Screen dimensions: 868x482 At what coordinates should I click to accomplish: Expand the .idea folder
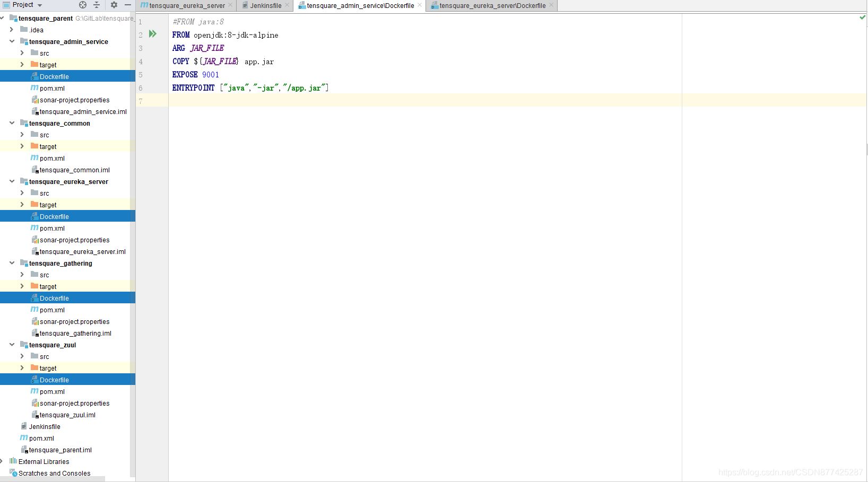coord(12,30)
